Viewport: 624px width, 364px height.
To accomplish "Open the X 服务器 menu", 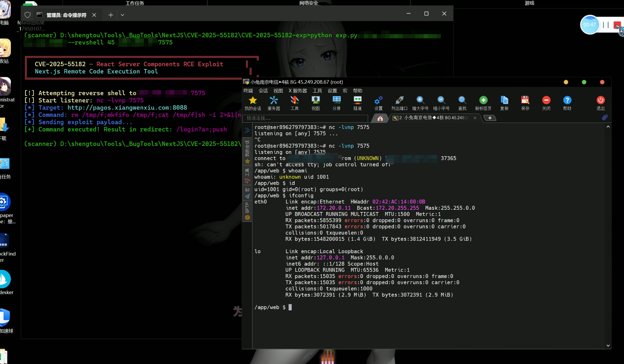I will tap(297, 91).
